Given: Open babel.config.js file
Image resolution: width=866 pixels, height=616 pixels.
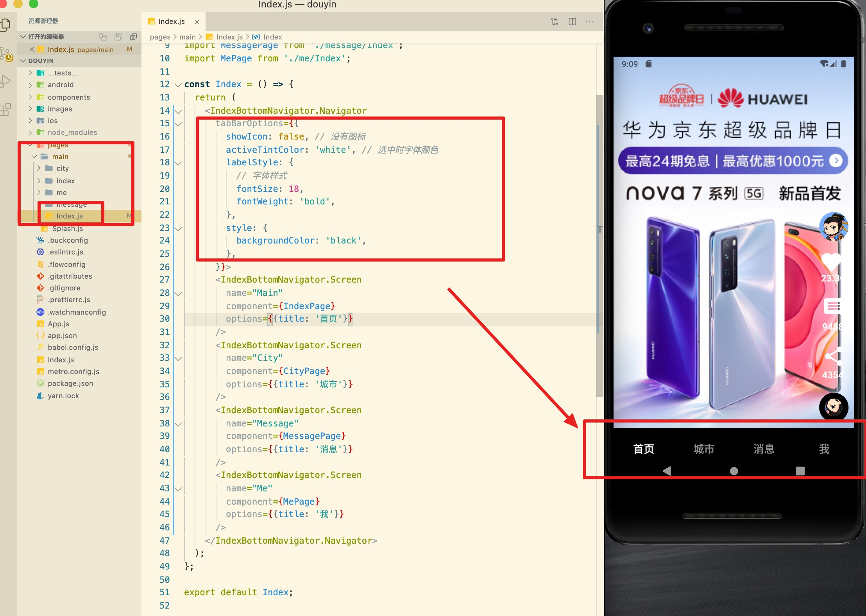Looking at the screenshot, I should (73, 347).
